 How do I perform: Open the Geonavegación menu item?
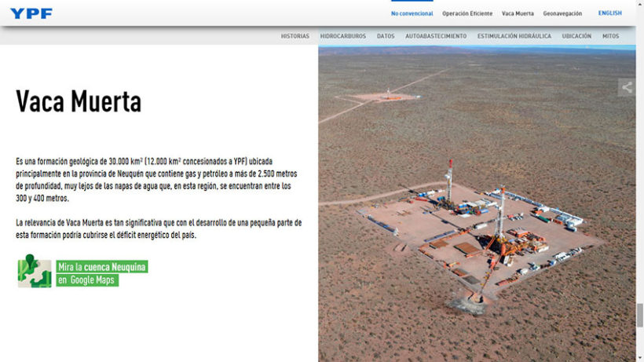[x=562, y=13]
